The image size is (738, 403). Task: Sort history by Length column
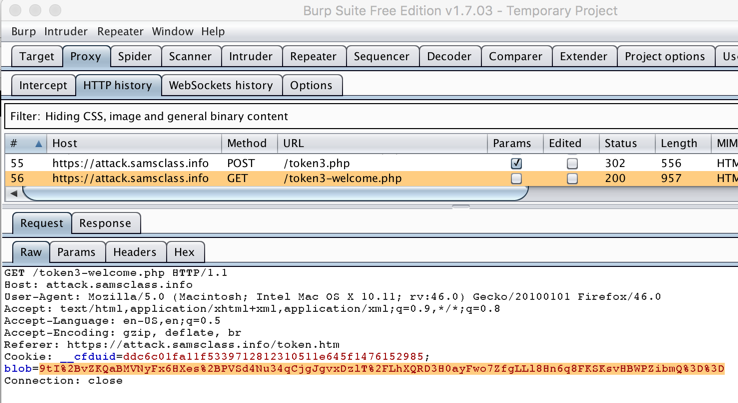click(683, 143)
